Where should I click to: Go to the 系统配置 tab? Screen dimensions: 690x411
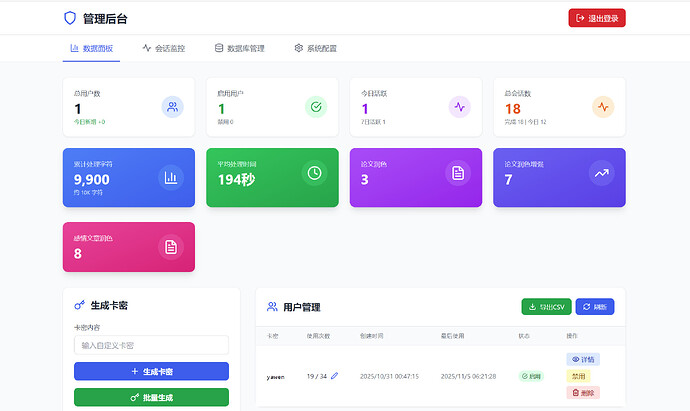(316, 48)
